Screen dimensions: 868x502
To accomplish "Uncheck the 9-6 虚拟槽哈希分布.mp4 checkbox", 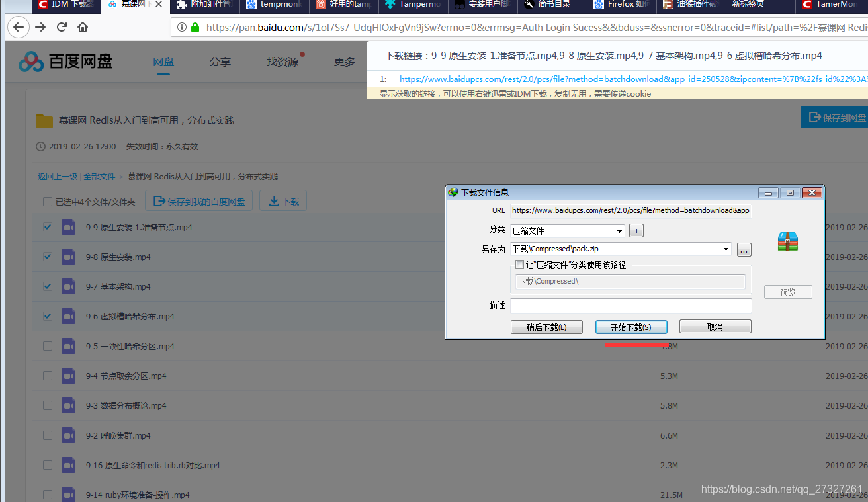I will click(48, 316).
